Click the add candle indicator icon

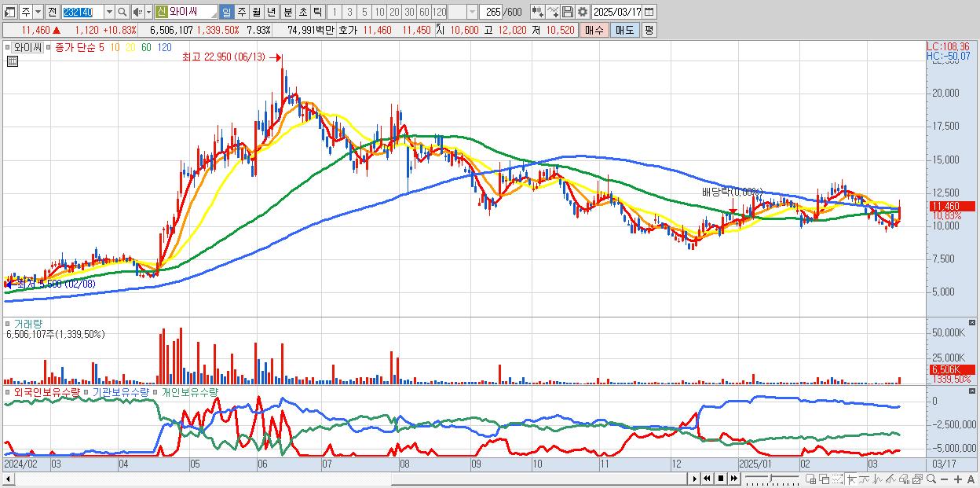pyautogui.click(x=537, y=12)
